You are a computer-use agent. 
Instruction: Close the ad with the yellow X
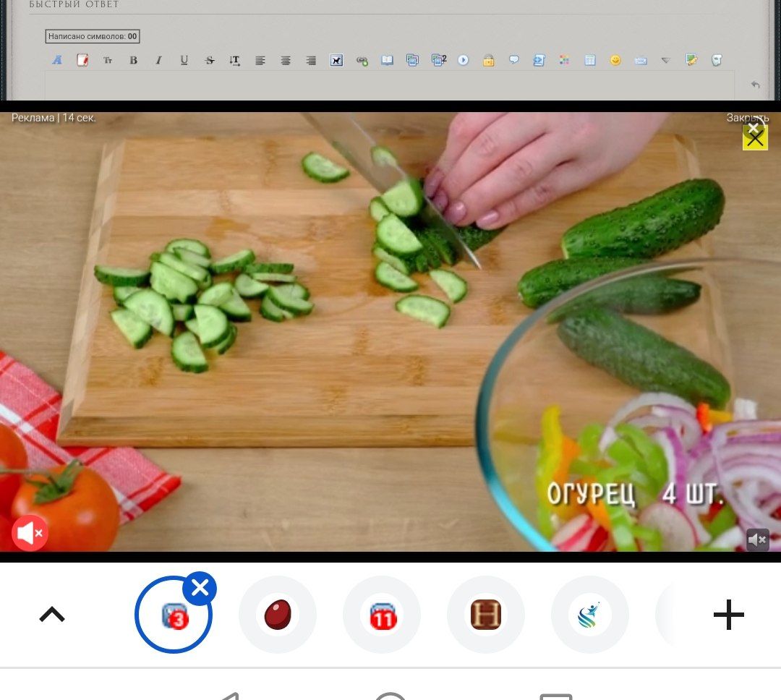(755, 139)
